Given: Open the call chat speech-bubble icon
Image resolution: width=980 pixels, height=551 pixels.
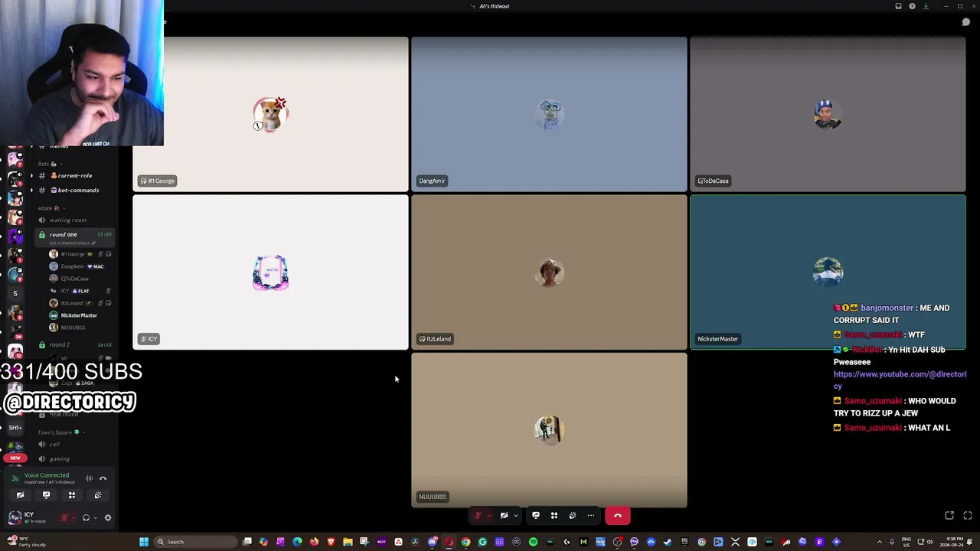Looking at the screenshot, I should coord(966,22).
